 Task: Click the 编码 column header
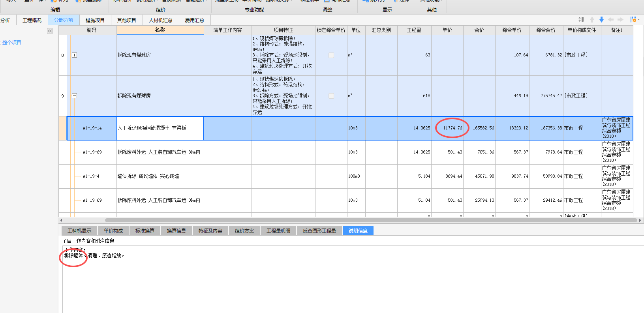[x=92, y=30]
